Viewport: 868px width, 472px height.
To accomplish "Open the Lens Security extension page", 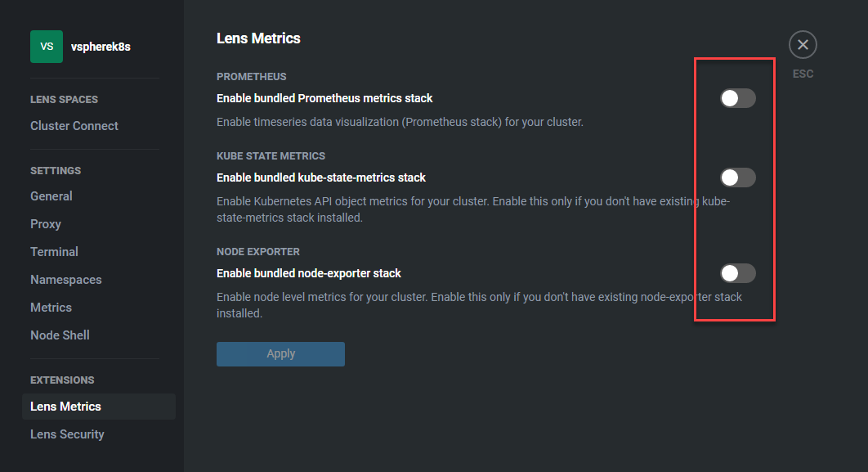I will click(68, 434).
